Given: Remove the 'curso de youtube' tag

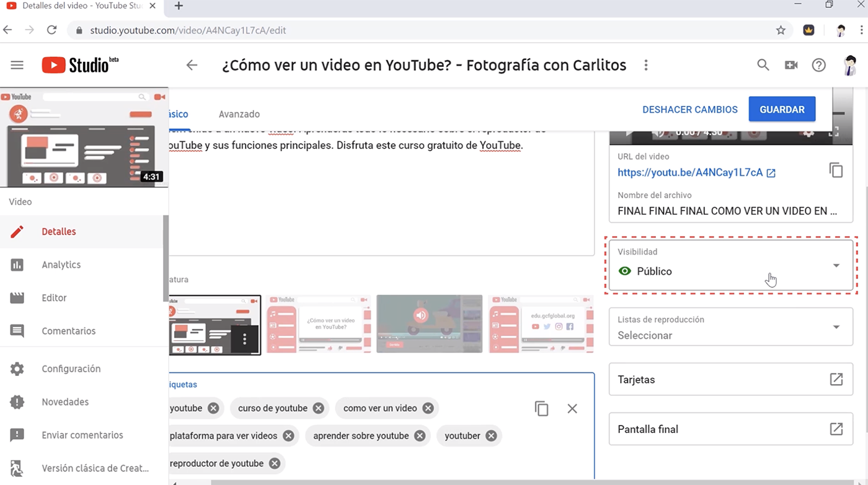Looking at the screenshot, I should [x=318, y=408].
